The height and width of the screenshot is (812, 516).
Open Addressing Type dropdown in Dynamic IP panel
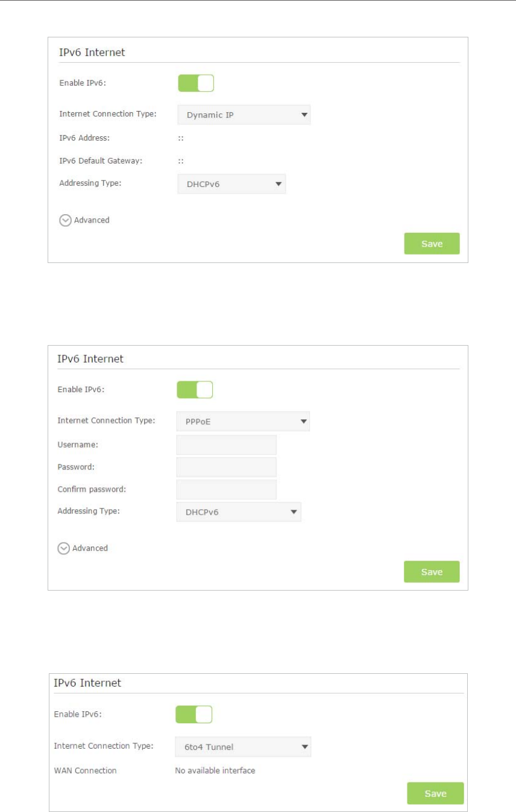pyautogui.click(x=231, y=183)
